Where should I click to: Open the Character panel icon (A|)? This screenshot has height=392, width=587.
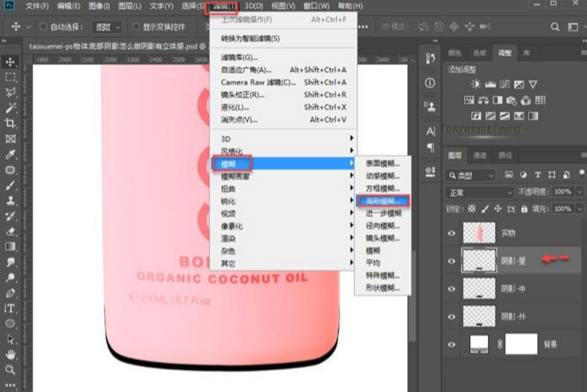(x=430, y=131)
